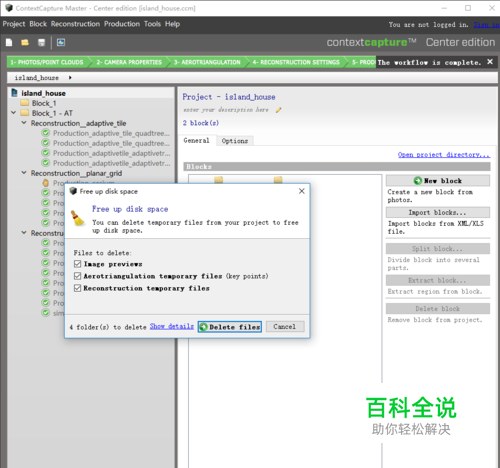The image size is (500, 468).
Task: Click the Import blocks button
Action: pyautogui.click(x=438, y=212)
